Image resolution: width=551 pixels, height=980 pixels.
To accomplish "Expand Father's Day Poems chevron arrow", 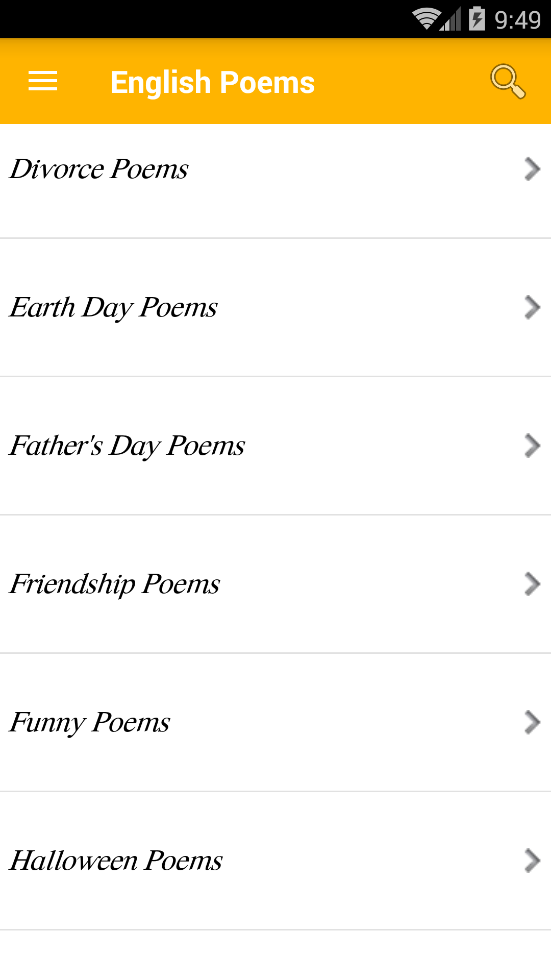I will click(x=532, y=446).
